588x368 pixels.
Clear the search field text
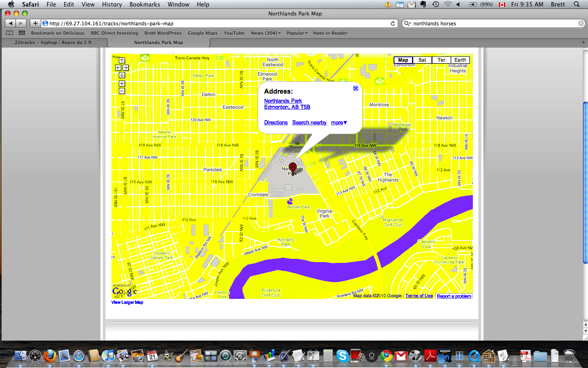point(581,23)
